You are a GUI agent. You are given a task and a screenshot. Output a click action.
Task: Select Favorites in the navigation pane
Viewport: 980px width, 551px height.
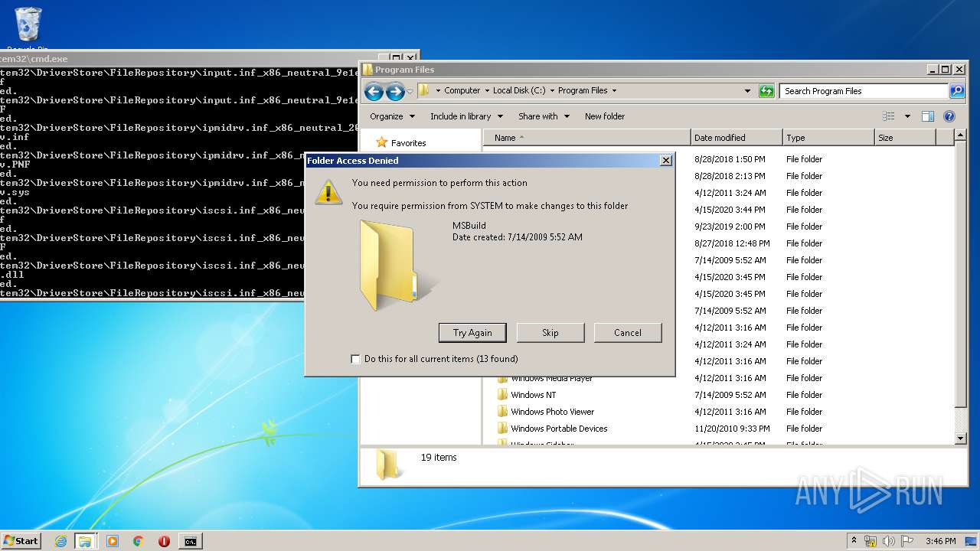tap(408, 143)
